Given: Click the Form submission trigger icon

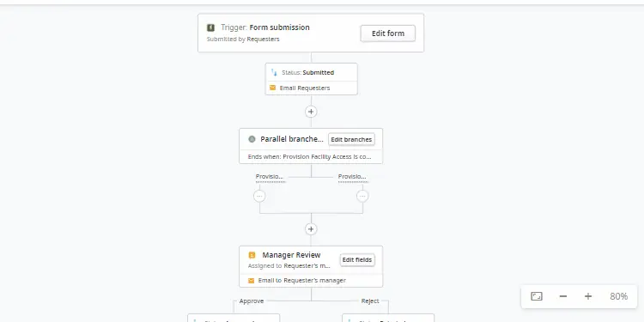Looking at the screenshot, I should click(210, 27).
